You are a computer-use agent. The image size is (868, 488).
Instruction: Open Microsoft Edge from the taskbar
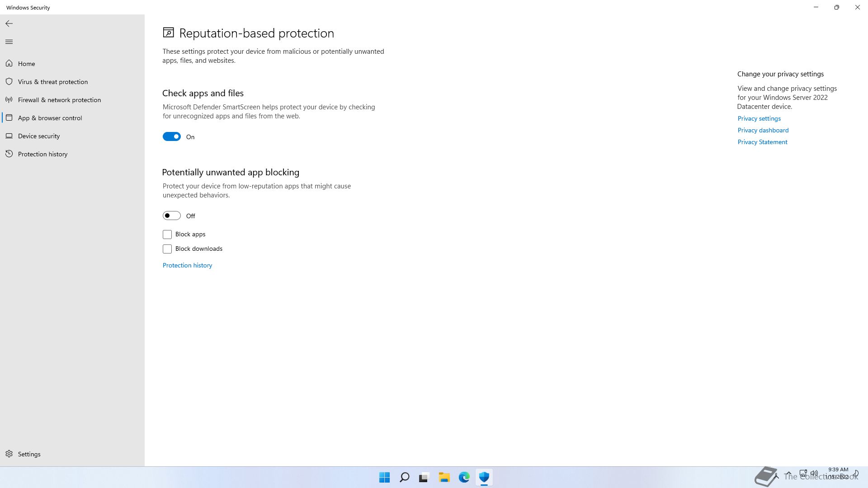[x=464, y=477]
